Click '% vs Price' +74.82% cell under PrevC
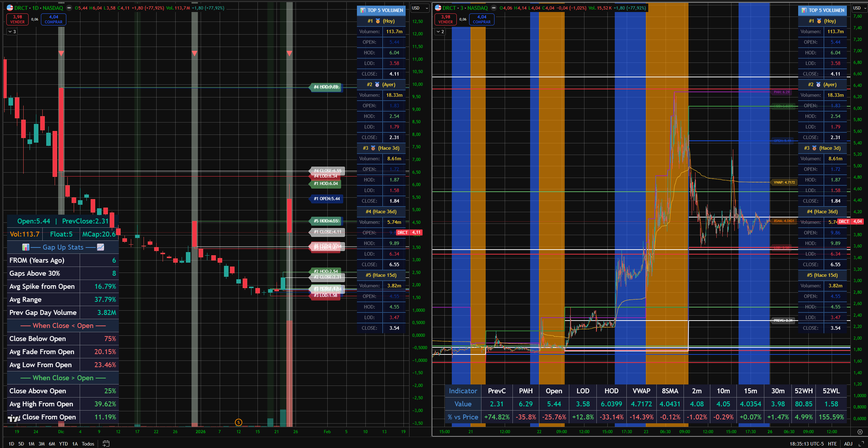Image resolution: width=868 pixels, height=448 pixels. (x=497, y=417)
